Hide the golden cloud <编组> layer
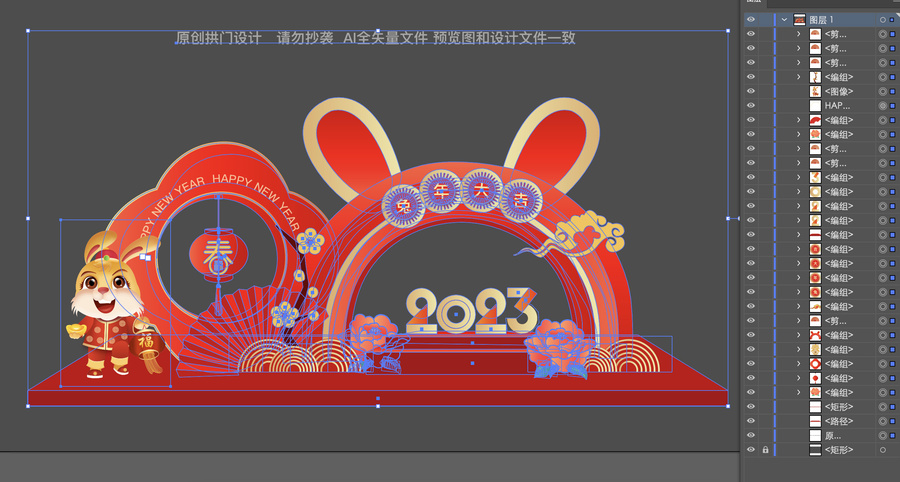 [x=751, y=306]
